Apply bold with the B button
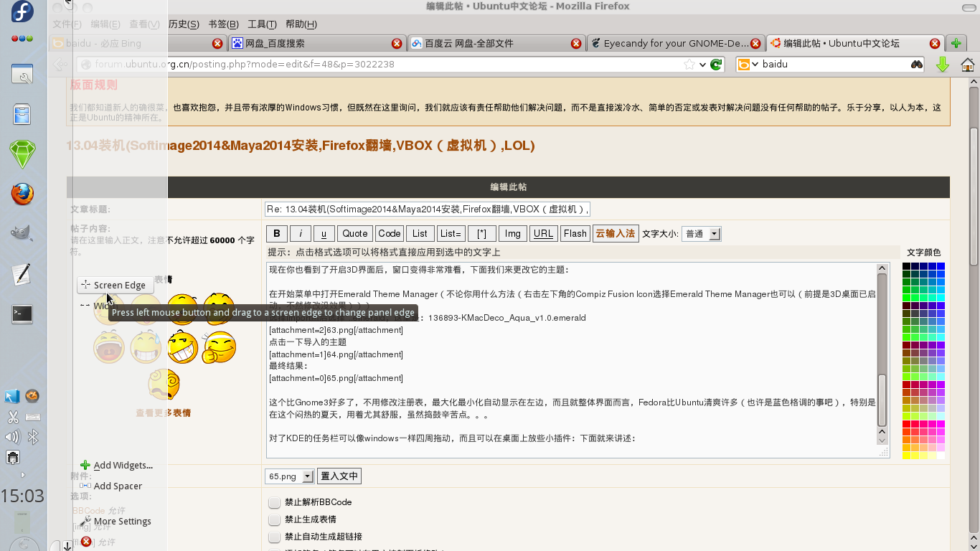The image size is (980, 551). click(276, 234)
